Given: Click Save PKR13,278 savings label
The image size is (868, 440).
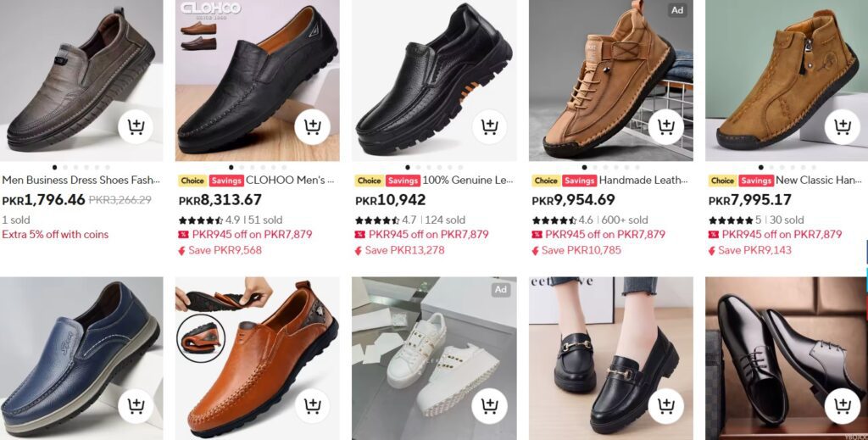Looking at the screenshot, I should (404, 250).
